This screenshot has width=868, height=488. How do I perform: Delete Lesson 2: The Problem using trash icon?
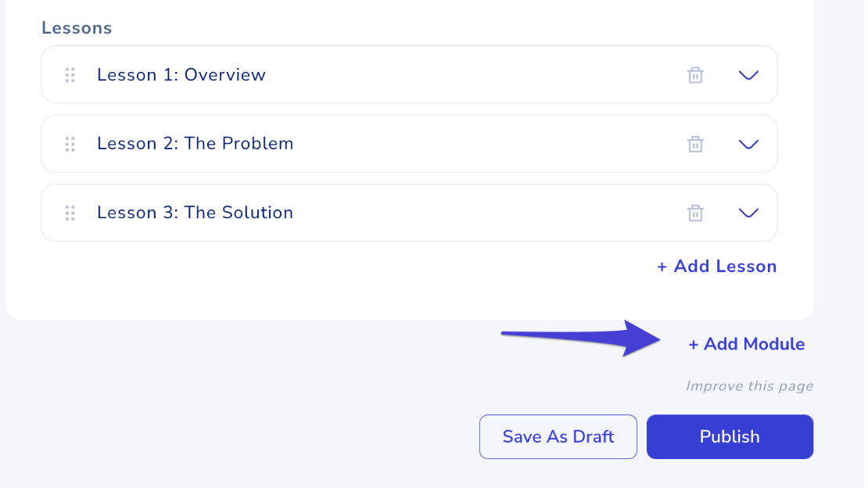coord(695,143)
